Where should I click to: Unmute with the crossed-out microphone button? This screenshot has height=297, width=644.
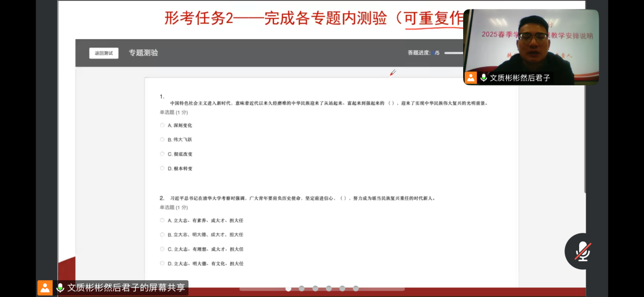(582, 251)
